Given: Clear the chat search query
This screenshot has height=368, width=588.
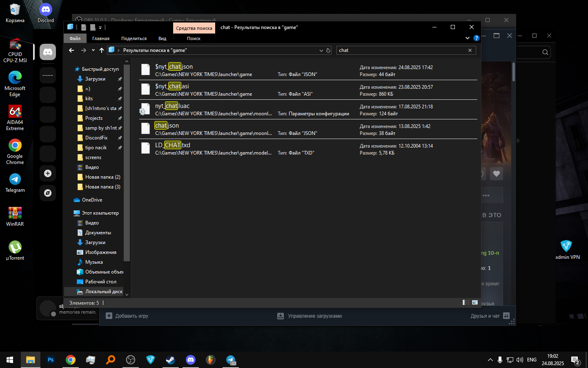Looking at the screenshot, I should pos(470,50).
